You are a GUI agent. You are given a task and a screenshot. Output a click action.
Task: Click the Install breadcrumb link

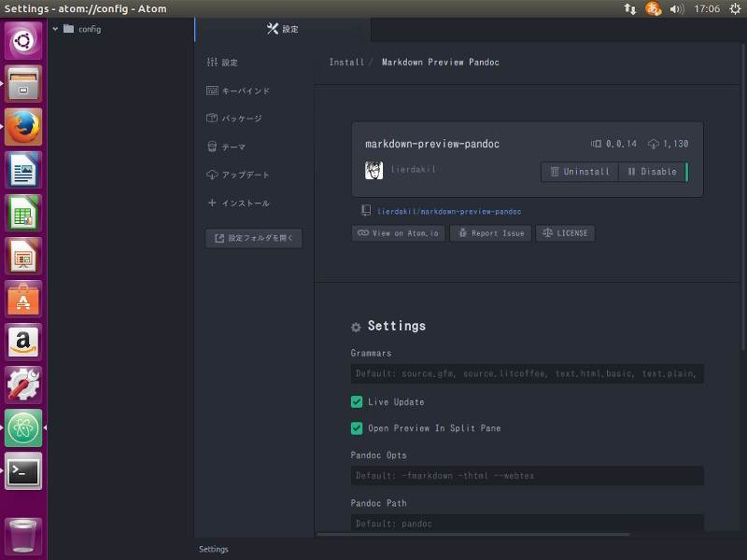pyautogui.click(x=346, y=63)
